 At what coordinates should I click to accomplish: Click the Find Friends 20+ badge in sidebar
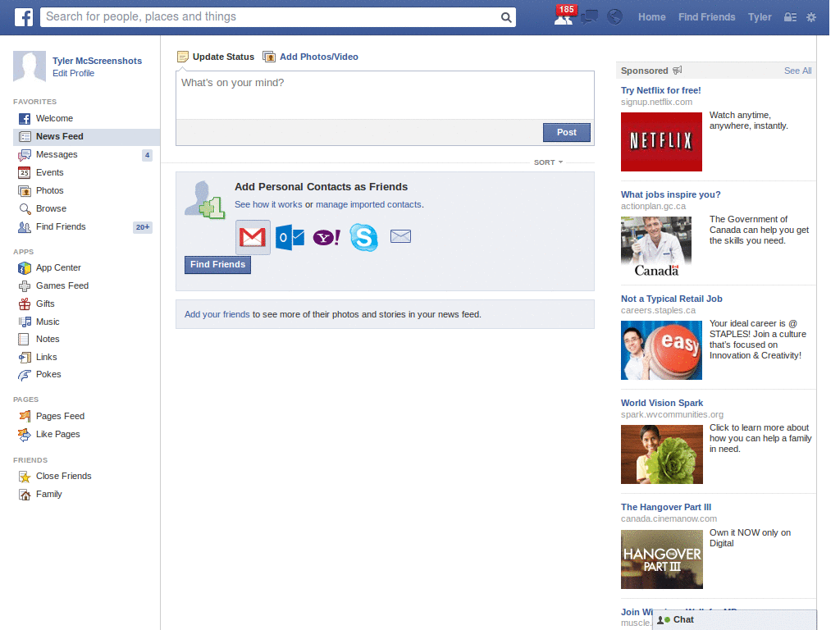(x=143, y=227)
